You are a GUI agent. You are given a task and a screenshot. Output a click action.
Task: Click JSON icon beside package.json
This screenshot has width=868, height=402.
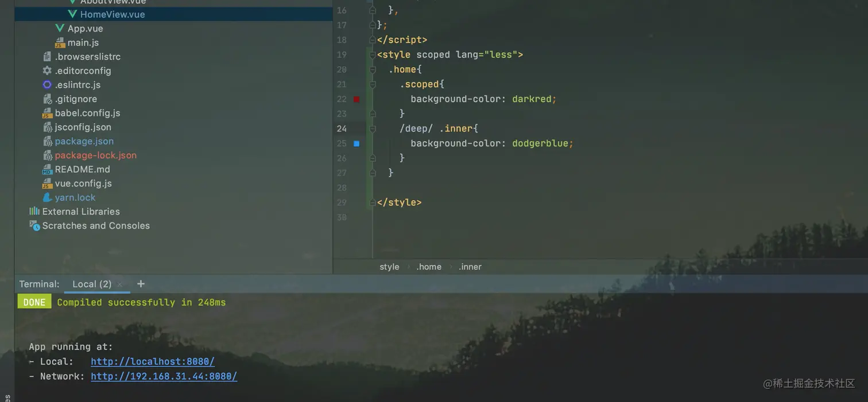[48, 141]
